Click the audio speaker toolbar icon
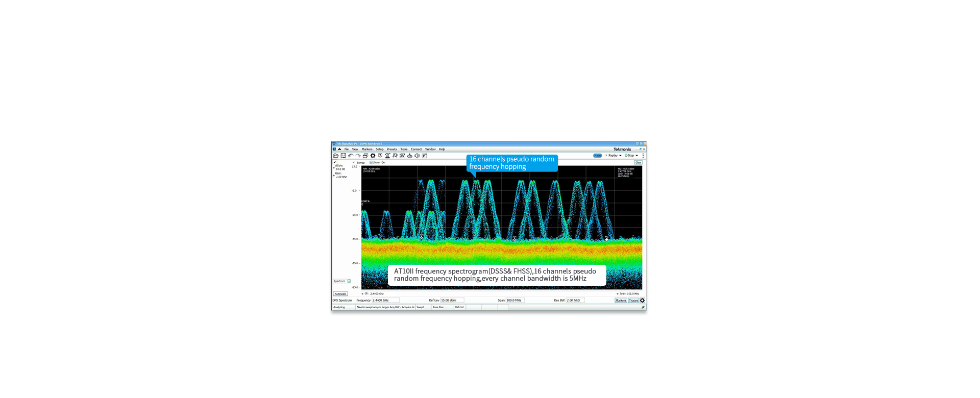This screenshot has width=980, height=398. tap(417, 156)
